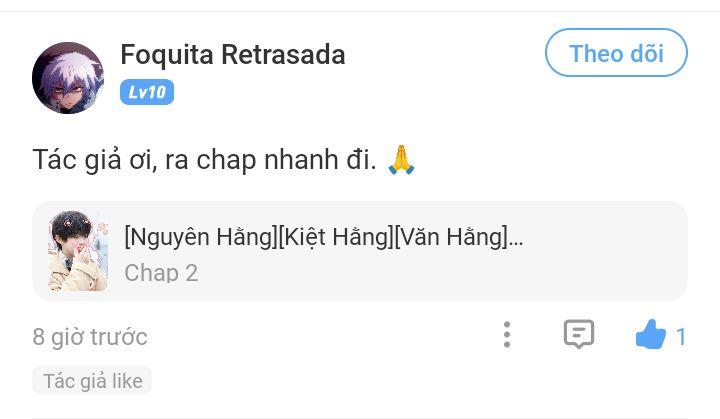Image resolution: width=720 pixels, height=419 pixels.
Task: Click the comment text "Tác giả ơi"
Action: (93, 159)
